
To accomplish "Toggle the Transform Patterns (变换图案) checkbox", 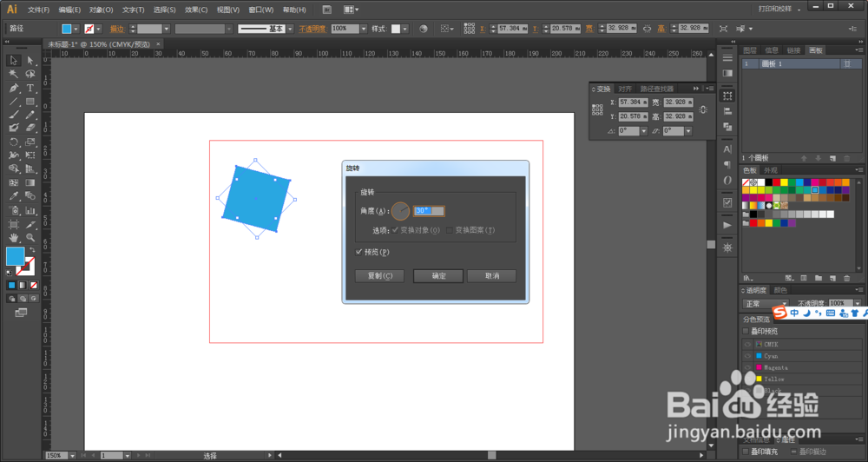I will pyautogui.click(x=450, y=230).
